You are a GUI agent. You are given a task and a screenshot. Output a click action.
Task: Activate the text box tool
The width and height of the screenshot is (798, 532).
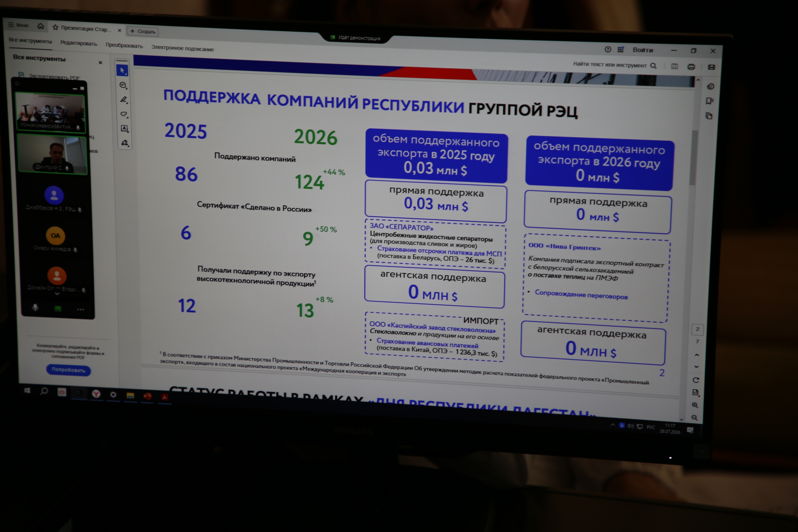coord(124,129)
